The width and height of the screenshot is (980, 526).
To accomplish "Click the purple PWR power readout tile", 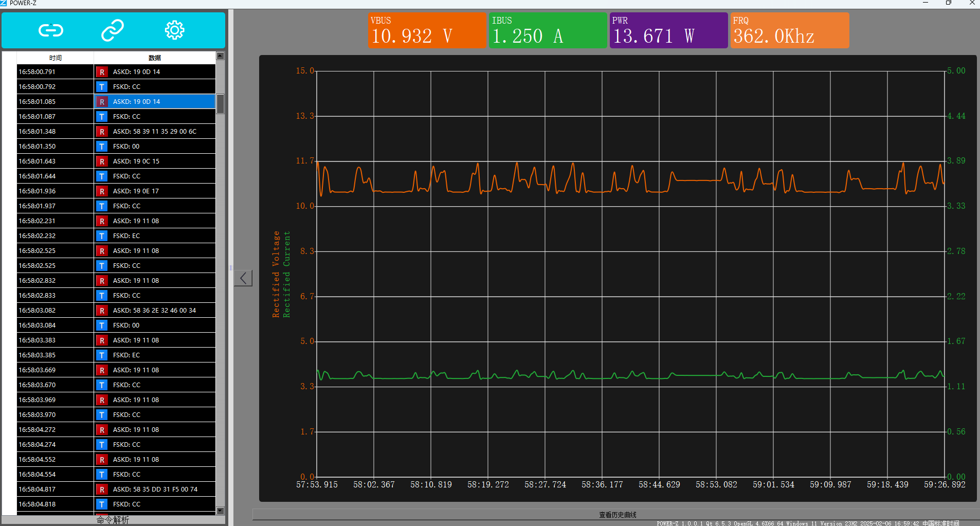I will click(668, 30).
